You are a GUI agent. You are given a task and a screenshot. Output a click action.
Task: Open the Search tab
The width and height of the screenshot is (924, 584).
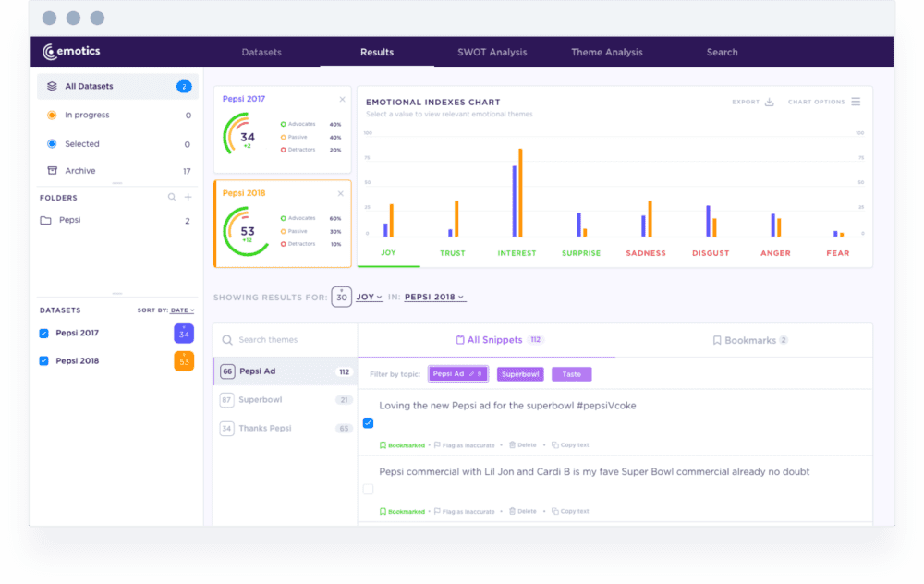(722, 52)
